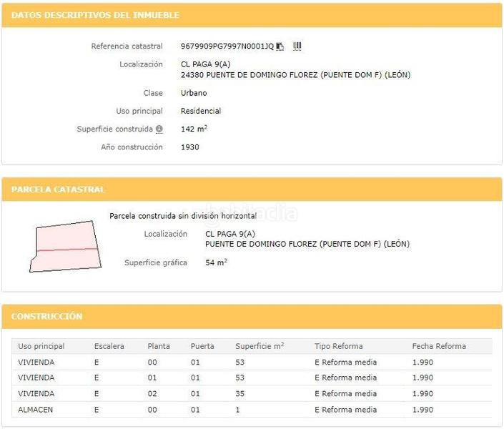This screenshot has height=429, width=504.
Task: Click the Escalera column header
Action: coord(109,346)
